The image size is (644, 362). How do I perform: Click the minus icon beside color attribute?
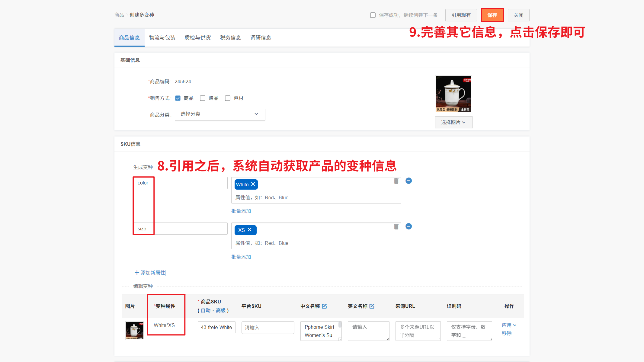coord(409,181)
